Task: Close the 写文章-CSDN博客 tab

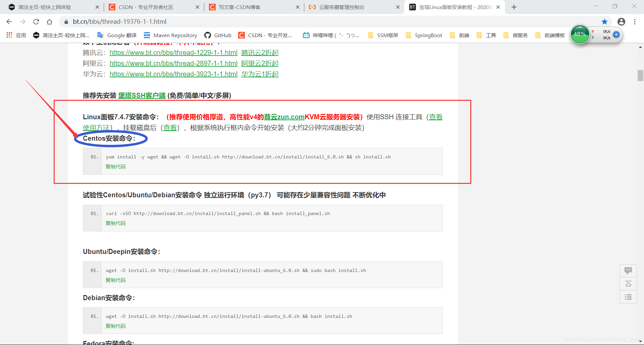Action: [298, 7]
